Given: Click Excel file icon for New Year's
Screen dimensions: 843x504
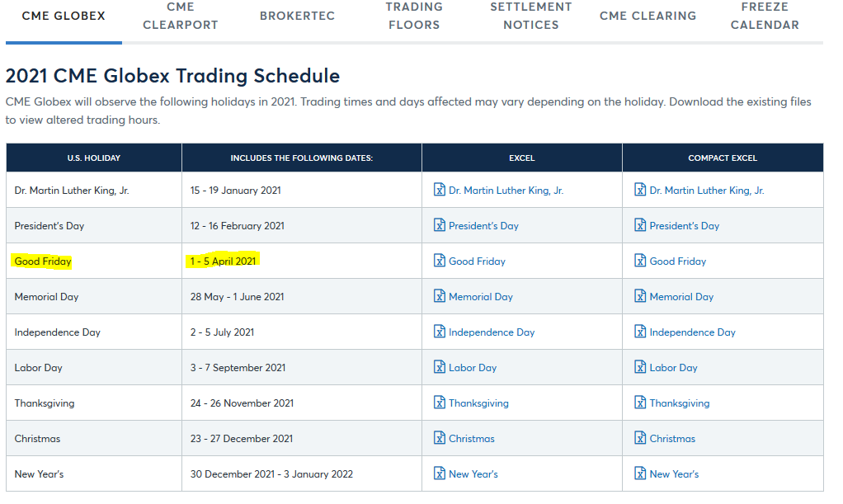Looking at the screenshot, I should 440,473.
